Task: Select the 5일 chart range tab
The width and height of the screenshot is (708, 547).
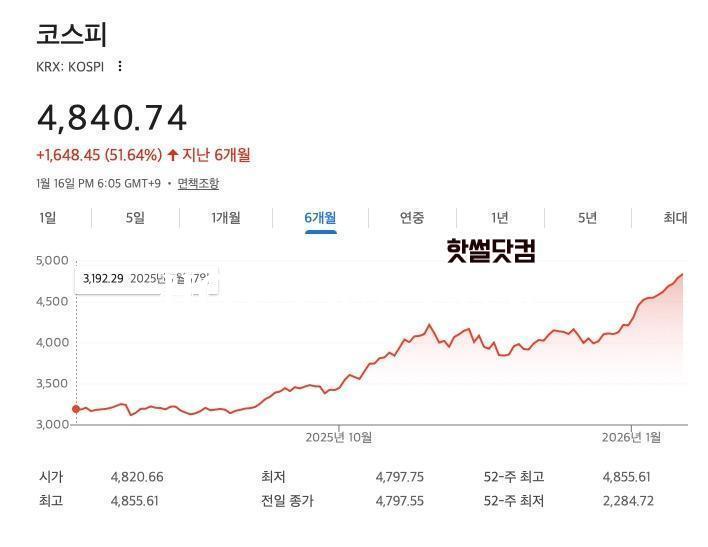Action: [x=135, y=218]
